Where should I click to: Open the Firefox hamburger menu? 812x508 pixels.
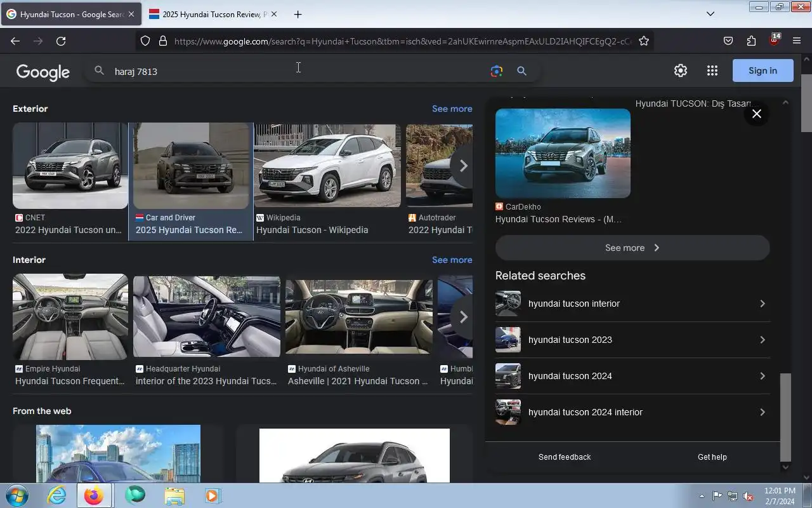coord(797,41)
